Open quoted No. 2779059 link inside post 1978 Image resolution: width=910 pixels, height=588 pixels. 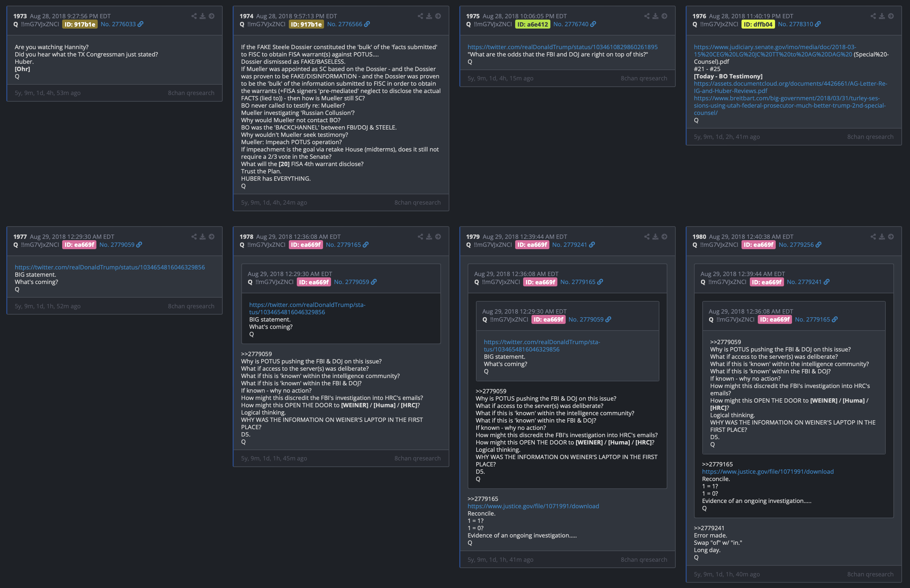(355, 282)
